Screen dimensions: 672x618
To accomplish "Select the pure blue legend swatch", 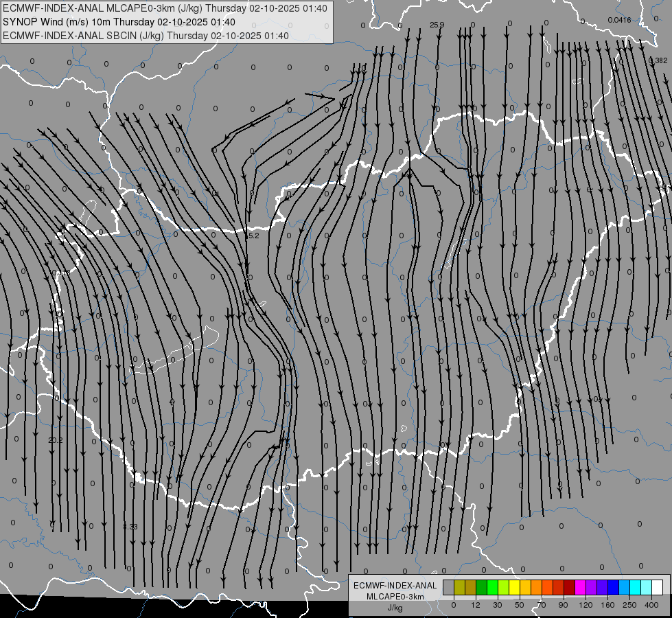I will [614, 587].
